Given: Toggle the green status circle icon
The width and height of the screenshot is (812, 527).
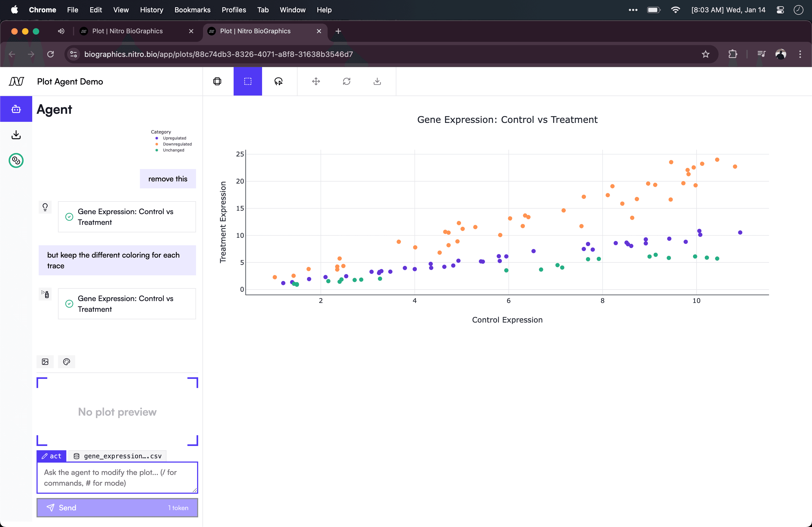Looking at the screenshot, I should click(16, 160).
